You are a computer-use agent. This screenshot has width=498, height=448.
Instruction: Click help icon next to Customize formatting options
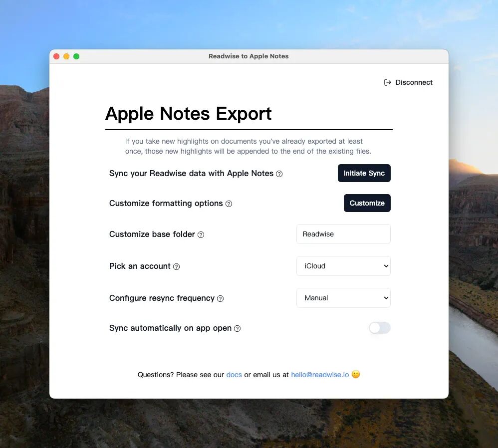229,204
